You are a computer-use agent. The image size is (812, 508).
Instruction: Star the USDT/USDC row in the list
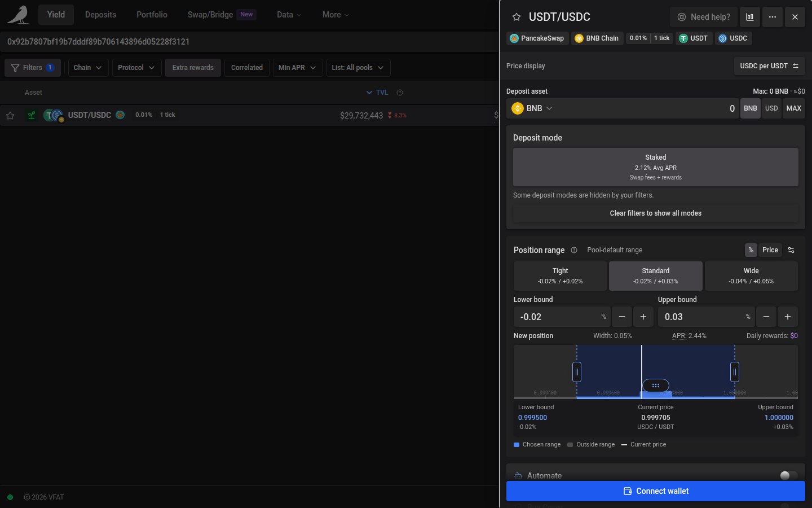10,116
